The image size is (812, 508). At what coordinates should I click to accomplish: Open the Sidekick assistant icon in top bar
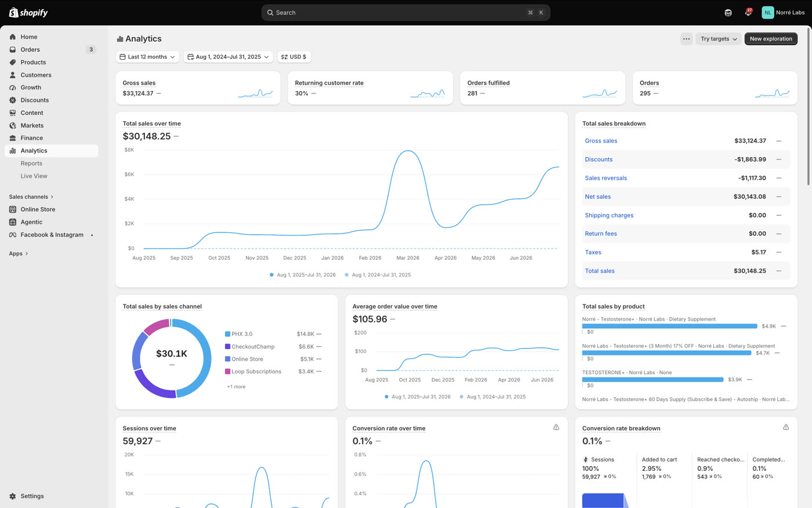[x=728, y=13]
